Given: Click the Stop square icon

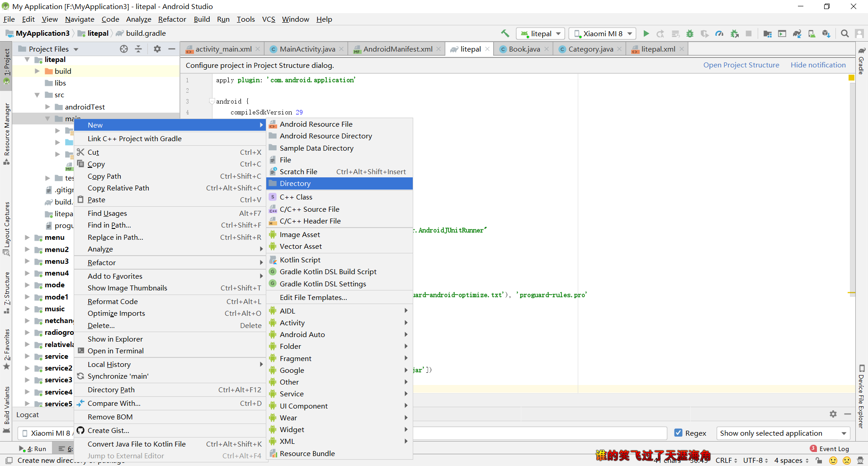Looking at the screenshot, I should [x=749, y=33].
